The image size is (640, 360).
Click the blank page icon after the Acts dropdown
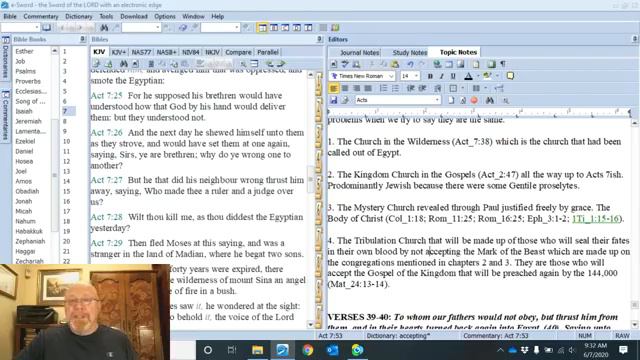tap(451, 100)
